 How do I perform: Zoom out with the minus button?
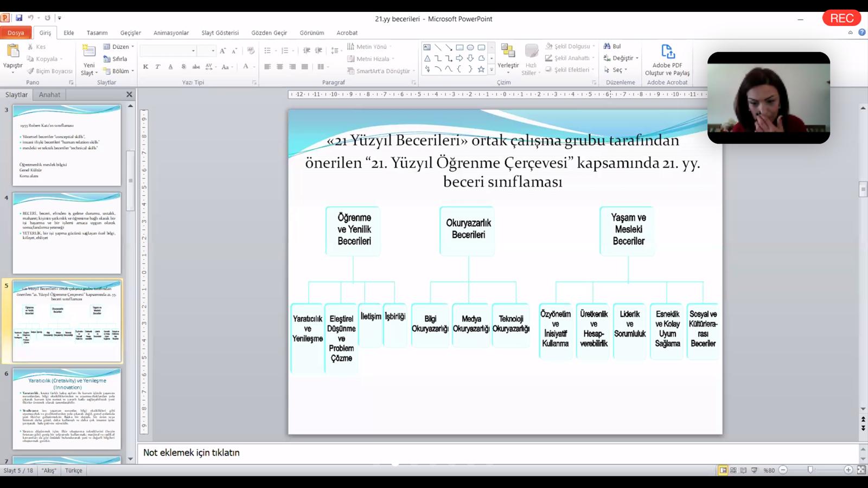[783, 470]
